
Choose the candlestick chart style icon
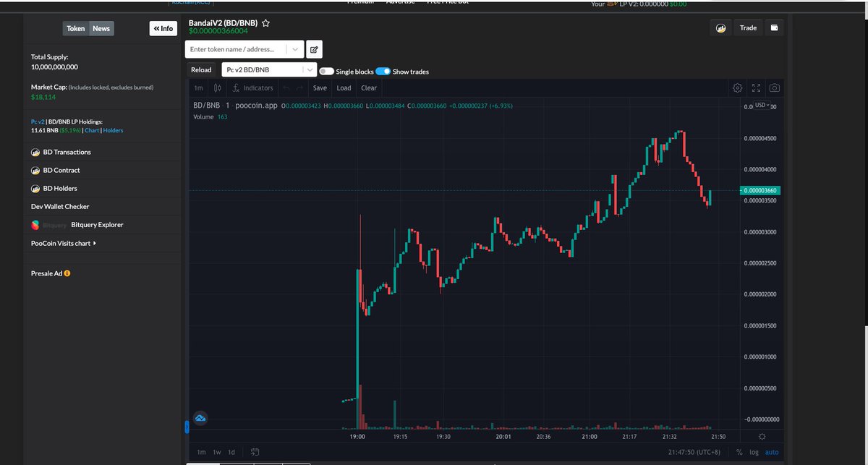click(x=216, y=88)
